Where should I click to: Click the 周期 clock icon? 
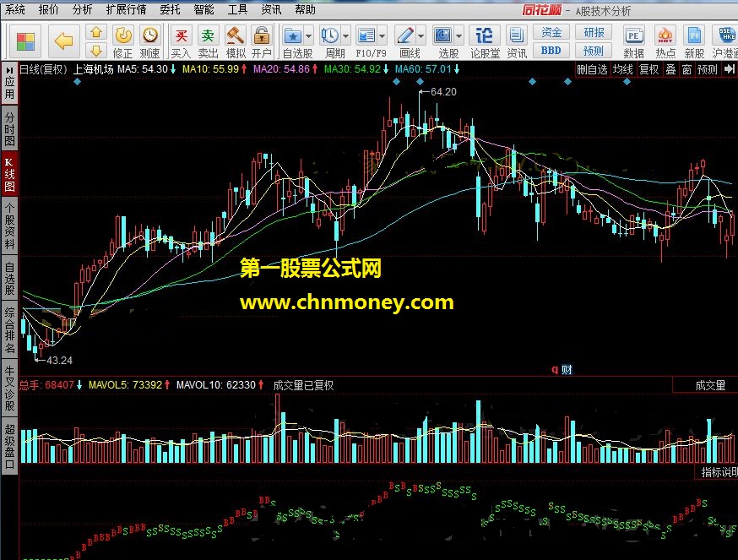329,35
